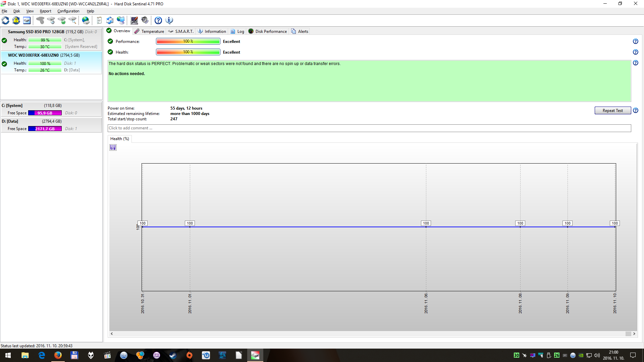The image size is (644, 362).
Task: Click the notepad report icon in toolbar
Action: coord(99,20)
